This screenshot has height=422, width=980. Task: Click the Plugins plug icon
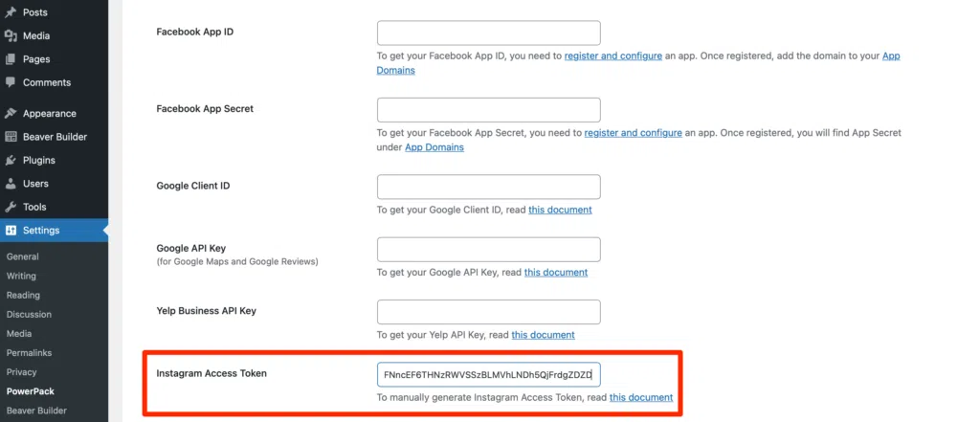click(x=10, y=160)
